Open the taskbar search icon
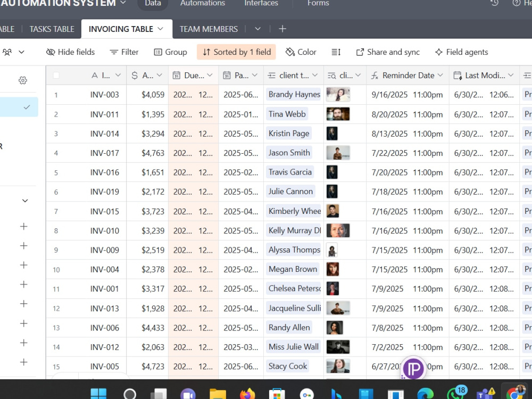The height and width of the screenshot is (399, 532). coord(130,394)
